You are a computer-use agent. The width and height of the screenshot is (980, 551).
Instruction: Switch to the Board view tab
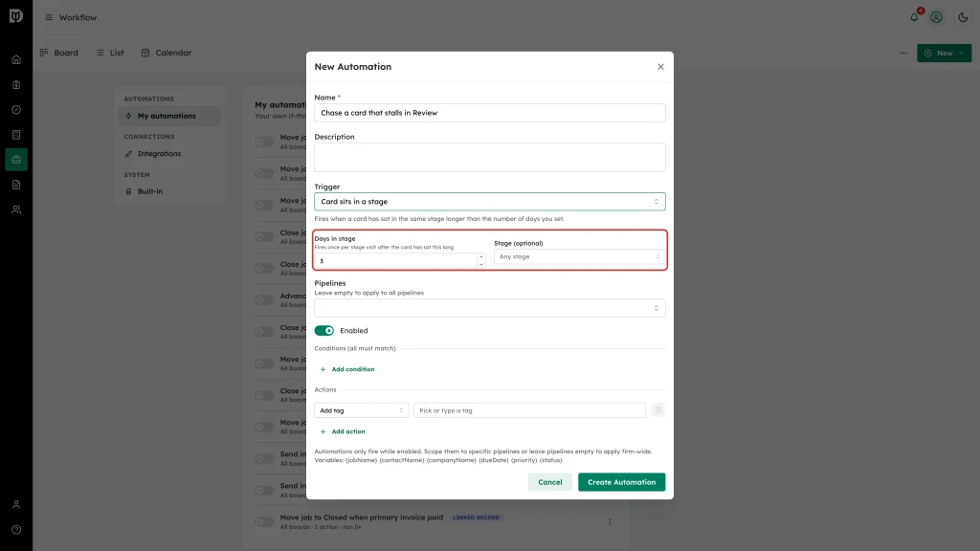click(59, 54)
